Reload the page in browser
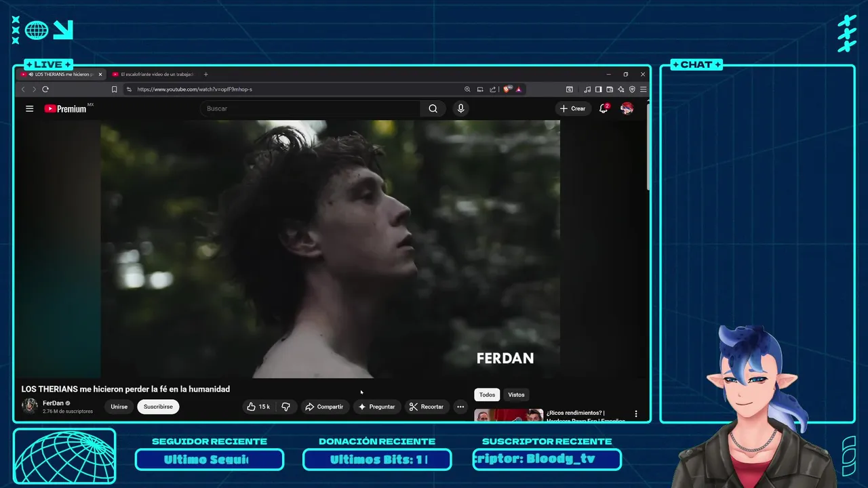Viewport: 868px width, 488px height. (x=45, y=89)
